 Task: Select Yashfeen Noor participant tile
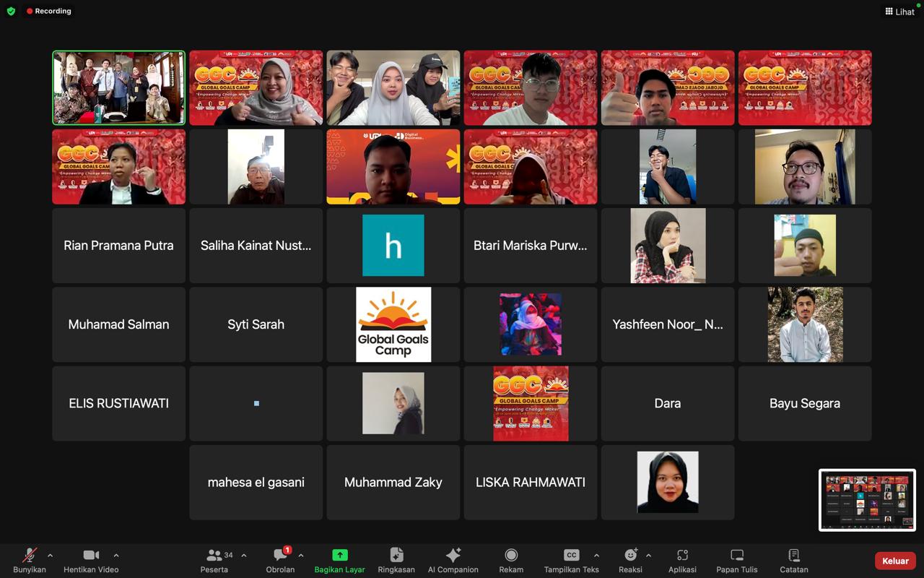coord(668,324)
